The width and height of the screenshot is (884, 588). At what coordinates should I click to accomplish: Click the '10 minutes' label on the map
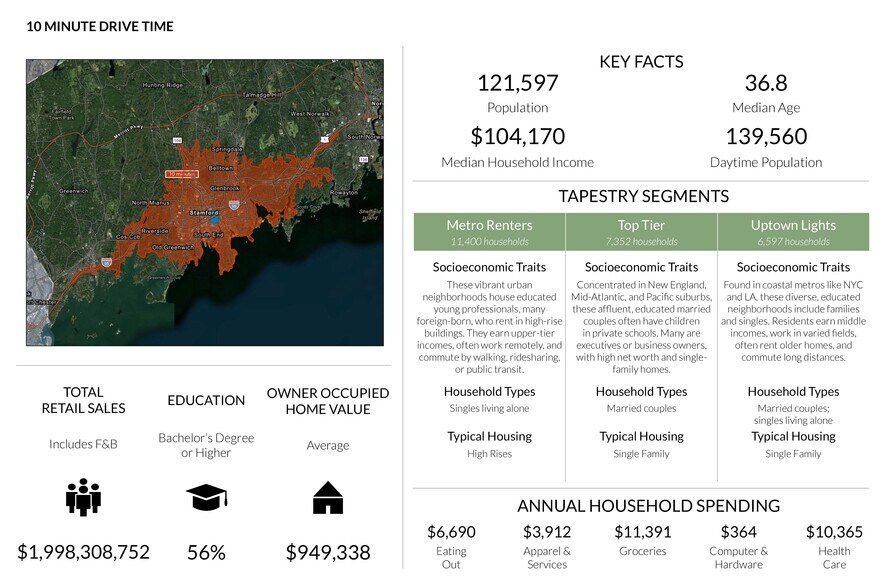182,174
